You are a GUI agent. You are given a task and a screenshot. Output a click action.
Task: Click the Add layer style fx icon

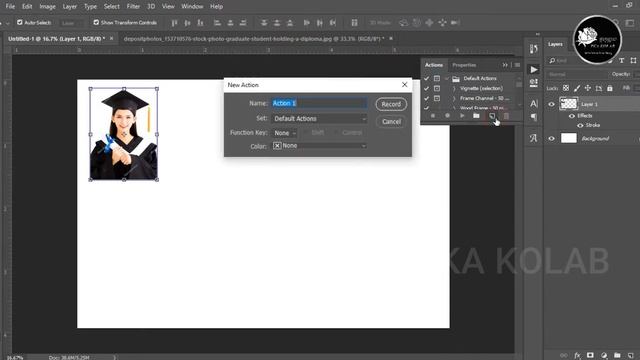click(x=577, y=356)
